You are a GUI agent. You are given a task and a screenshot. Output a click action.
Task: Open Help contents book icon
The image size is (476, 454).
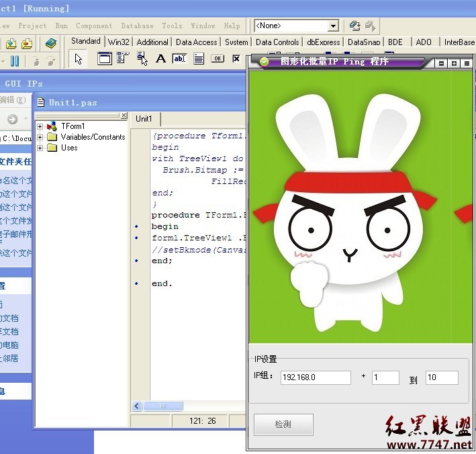pos(51,43)
